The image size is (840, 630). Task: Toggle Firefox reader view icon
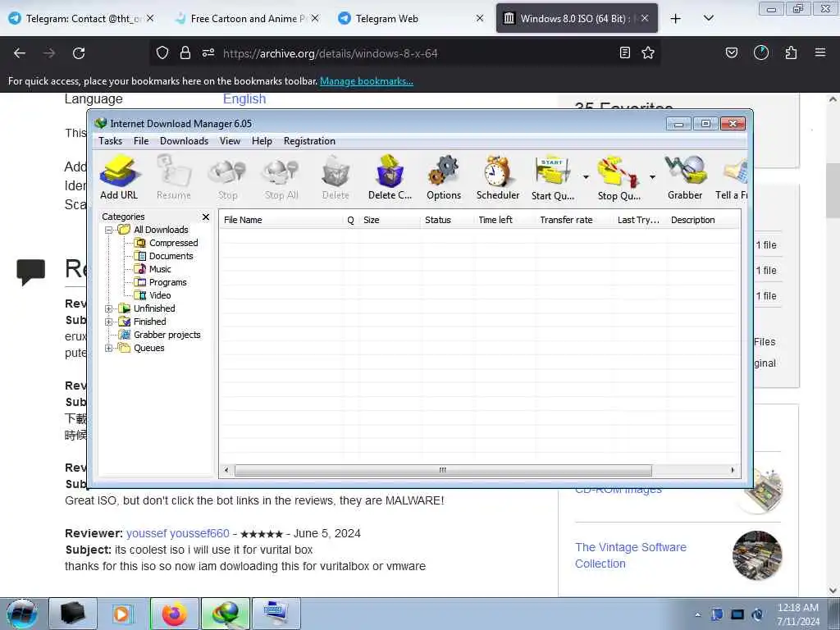[624, 52]
